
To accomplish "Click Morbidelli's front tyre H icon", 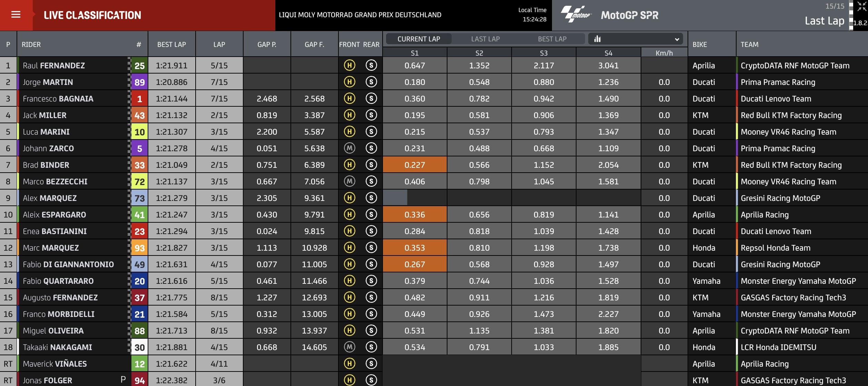I will click(349, 314).
